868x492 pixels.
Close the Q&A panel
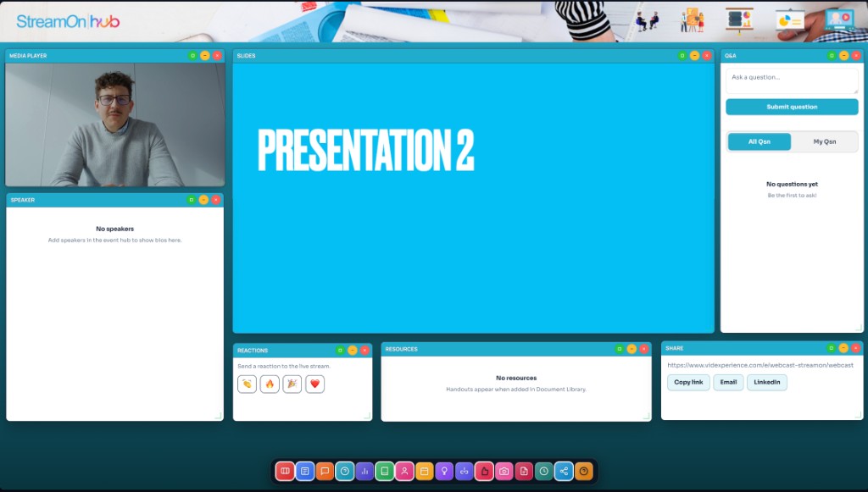pos(856,55)
